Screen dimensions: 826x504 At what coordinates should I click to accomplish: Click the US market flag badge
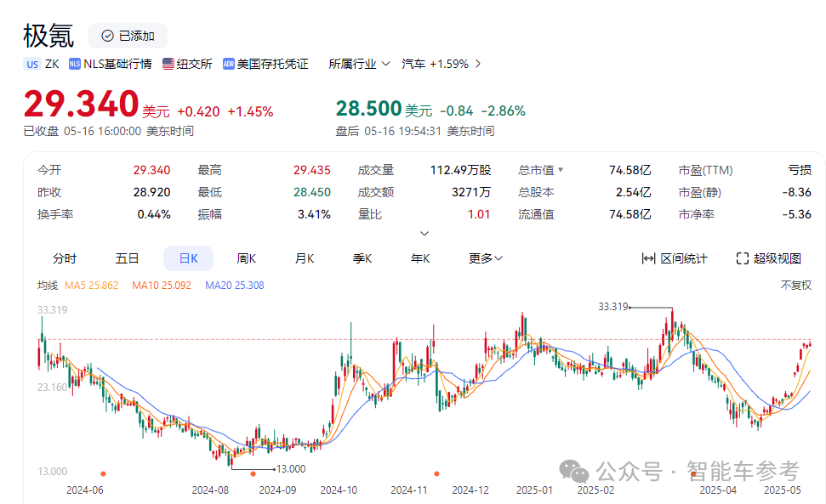pos(32,64)
